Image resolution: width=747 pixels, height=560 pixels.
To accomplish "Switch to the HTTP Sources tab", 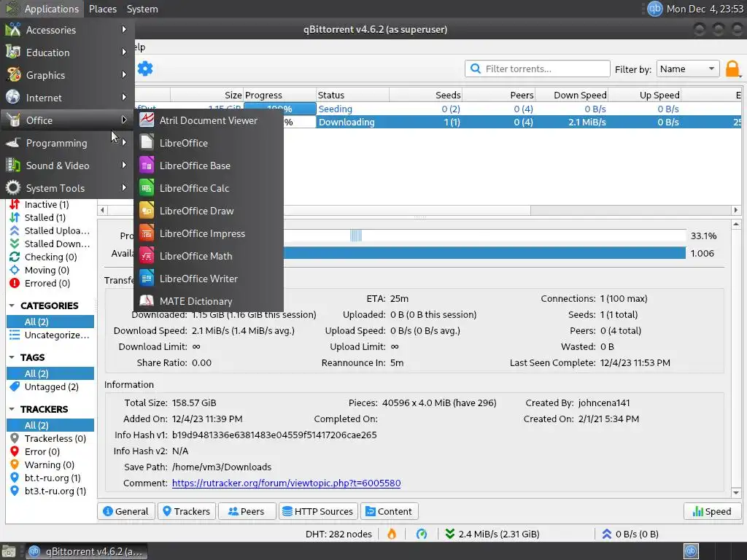I will (318, 511).
